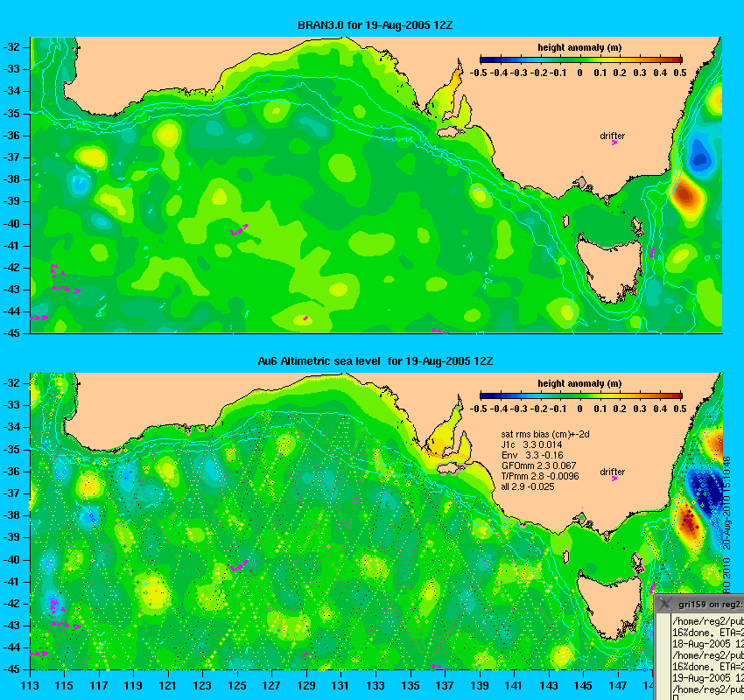
Task: Click the 'J1c 3.3 0.014' statistics line
Action: (x=531, y=444)
